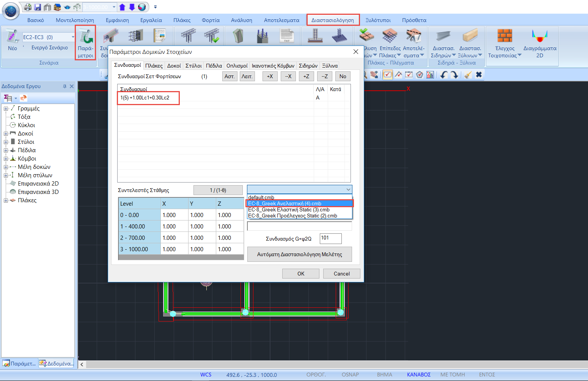
Task: Click Cancel in the parameters dialog
Action: (x=342, y=274)
